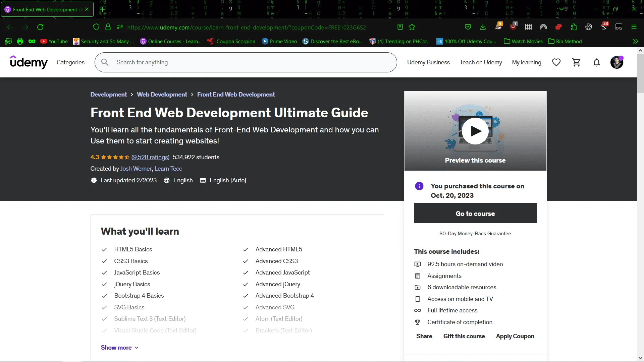This screenshot has width=644, height=362.
Task: Go to Web Development breadcrumb
Action: pyautogui.click(x=162, y=95)
